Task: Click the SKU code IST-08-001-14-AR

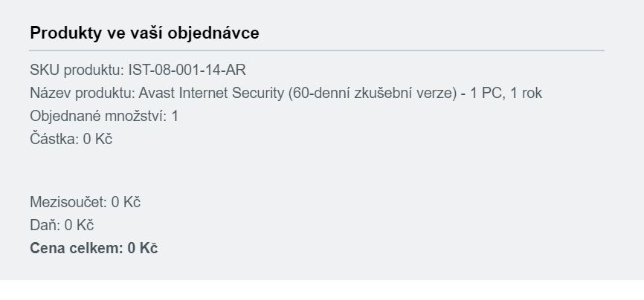Action: click(187, 71)
